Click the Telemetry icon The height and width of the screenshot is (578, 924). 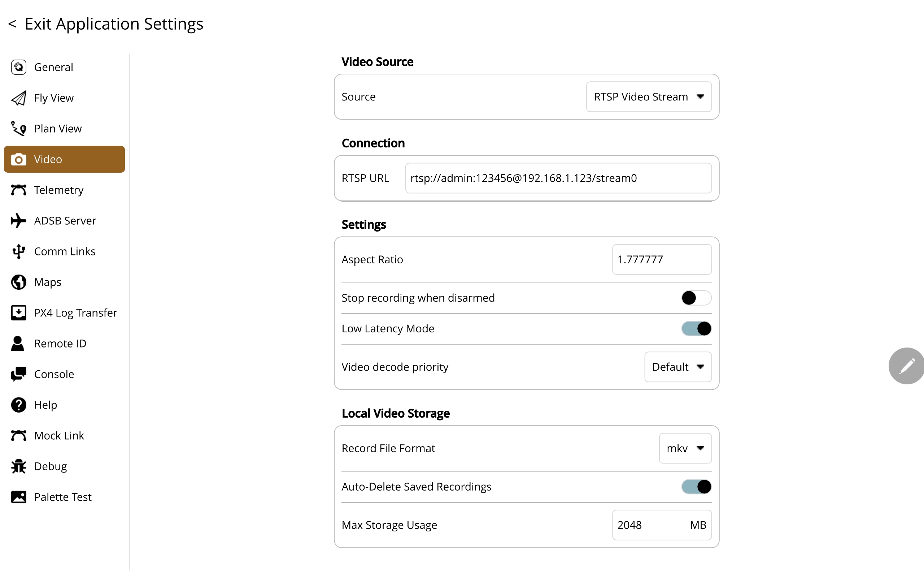point(18,190)
